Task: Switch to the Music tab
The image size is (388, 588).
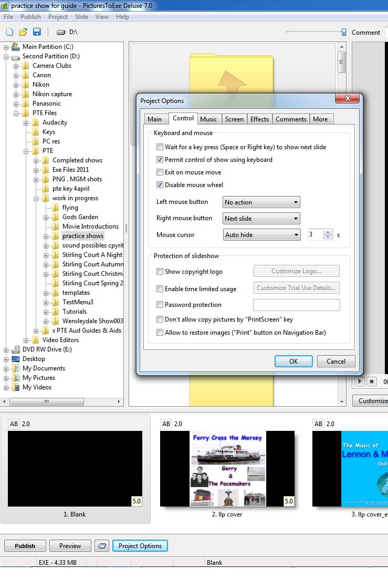Action: click(208, 119)
